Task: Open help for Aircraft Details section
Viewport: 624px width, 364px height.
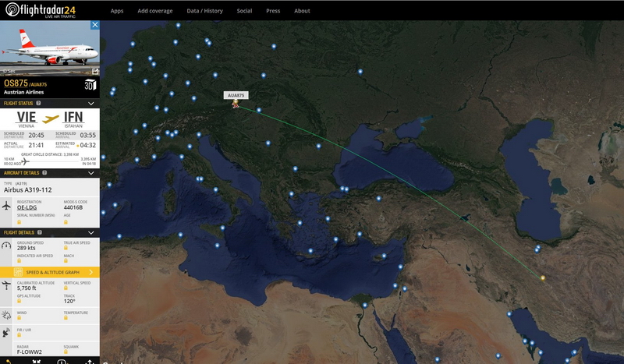Action: 44,173
